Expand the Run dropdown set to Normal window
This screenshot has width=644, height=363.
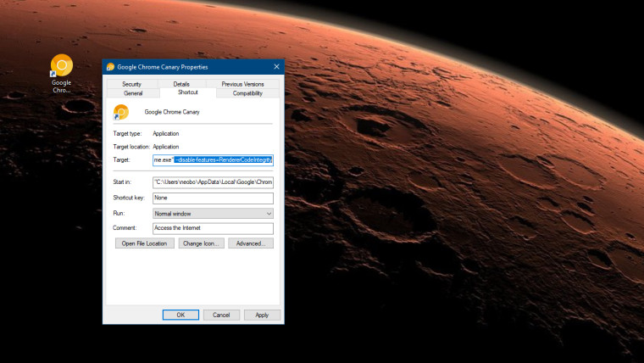[213, 214]
